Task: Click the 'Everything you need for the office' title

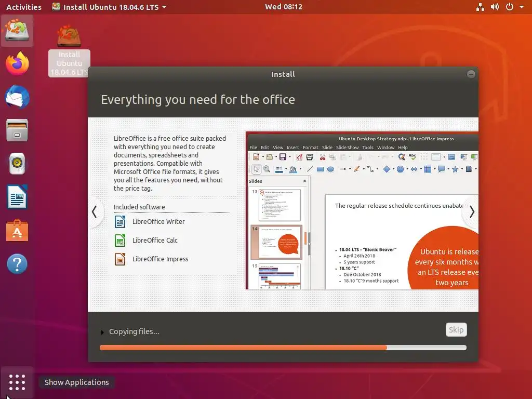Action: (198, 100)
